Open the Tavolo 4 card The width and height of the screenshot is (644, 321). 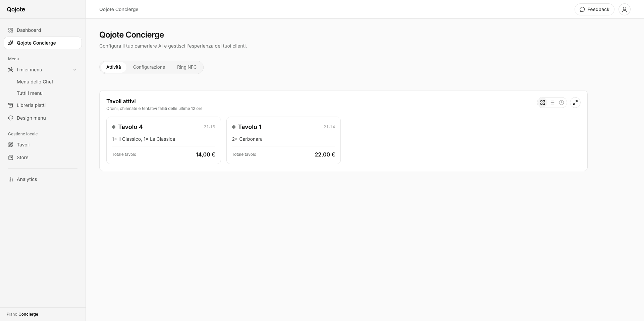coord(164,140)
